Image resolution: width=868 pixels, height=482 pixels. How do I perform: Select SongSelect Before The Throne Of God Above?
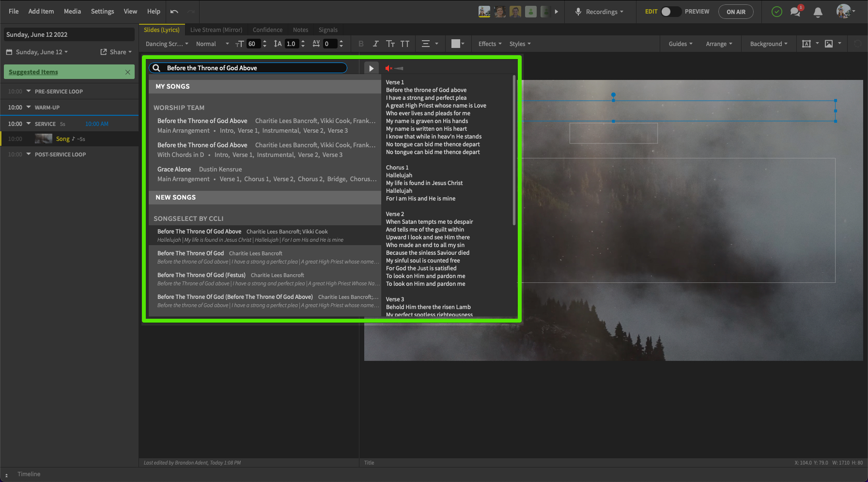265,235
